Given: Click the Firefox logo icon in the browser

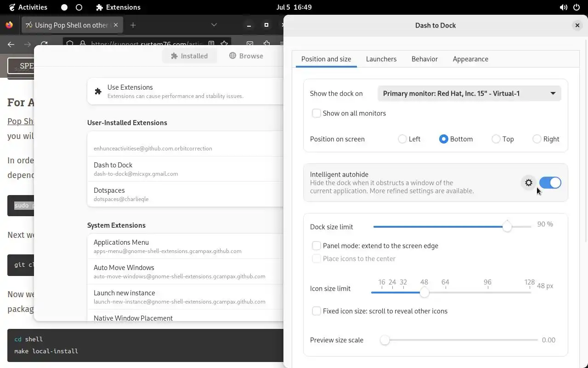Looking at the screenshot, I should (9, 25).
